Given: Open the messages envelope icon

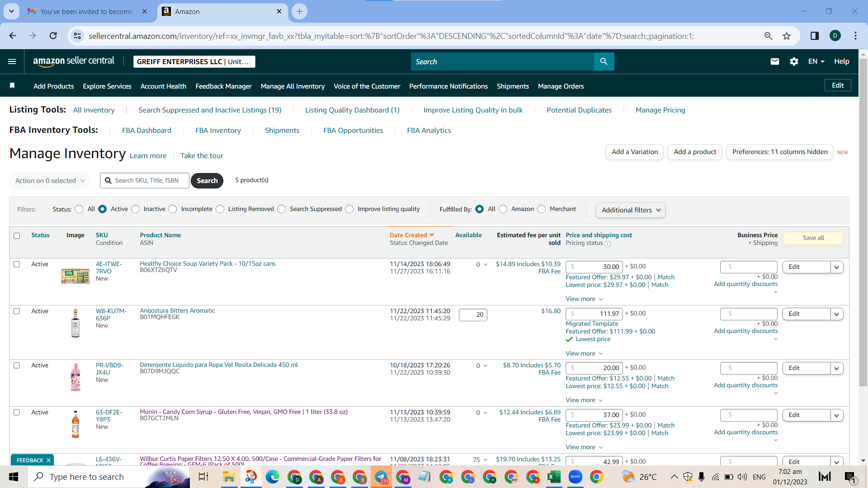Looking at the screenshot, I should (775, 61).
